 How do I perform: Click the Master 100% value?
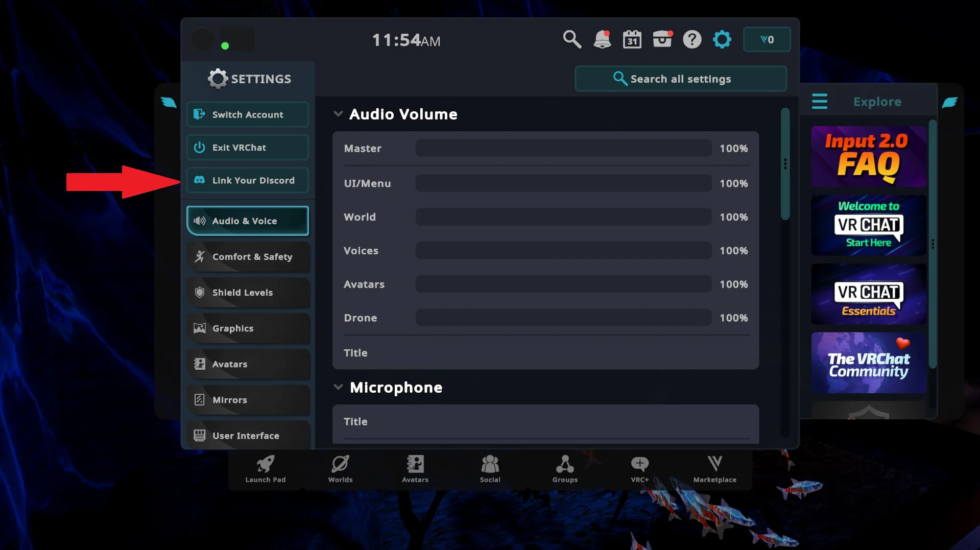click(733, 148)
